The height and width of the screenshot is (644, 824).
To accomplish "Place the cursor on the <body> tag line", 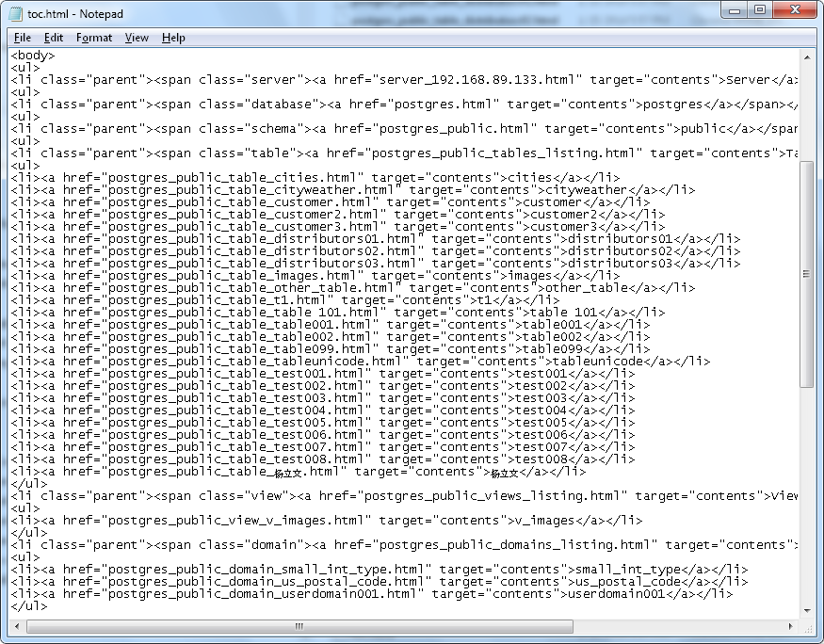I will coord(28,55).
